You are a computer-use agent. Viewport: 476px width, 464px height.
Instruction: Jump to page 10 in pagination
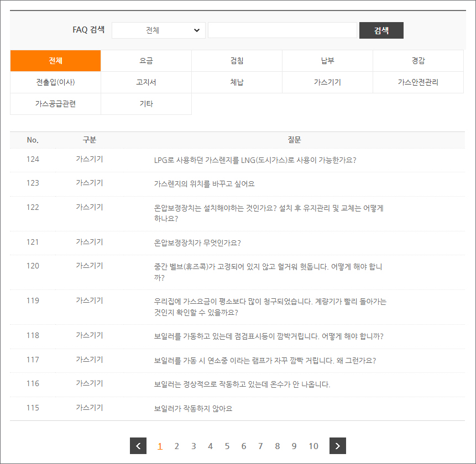point(313,446)
